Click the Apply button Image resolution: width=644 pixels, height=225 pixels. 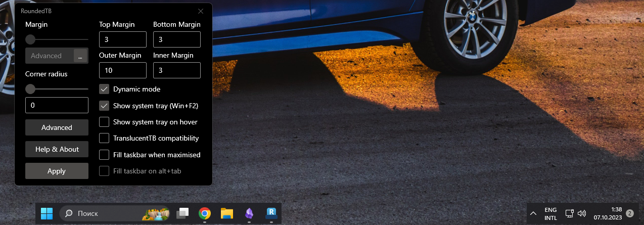(57, 171)
